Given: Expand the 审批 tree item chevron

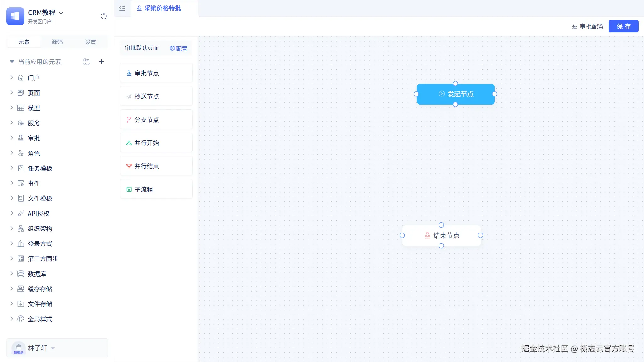Looking at the screenshot, I should pos(12,138).
